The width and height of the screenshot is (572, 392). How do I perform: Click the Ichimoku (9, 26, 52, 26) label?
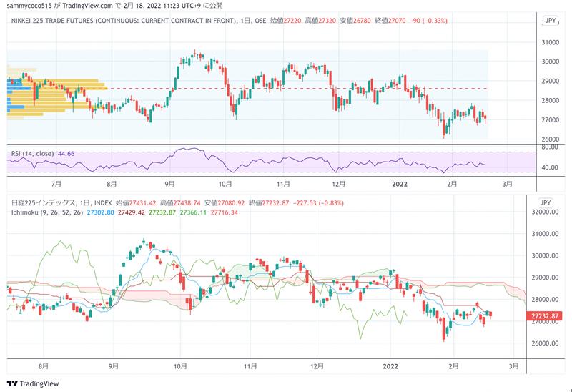point(47,212)
